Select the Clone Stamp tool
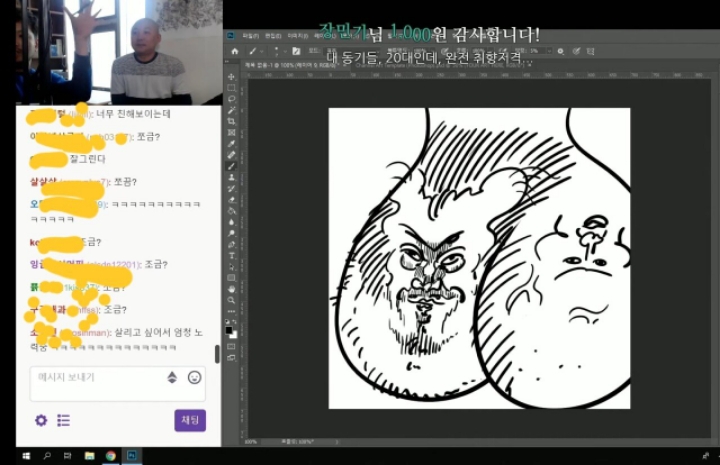720x465 pixels. tap(231, 177)
